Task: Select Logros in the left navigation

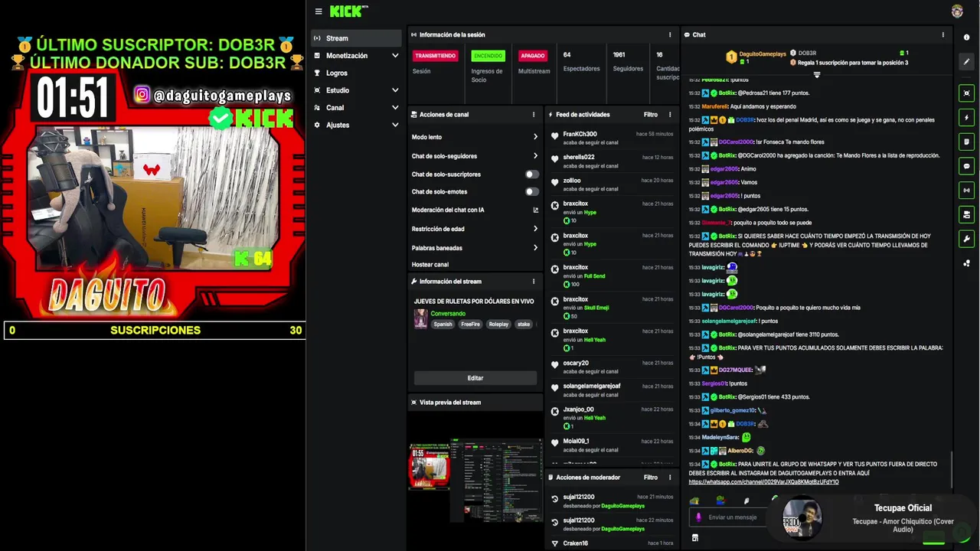Action: coord(356,73)
